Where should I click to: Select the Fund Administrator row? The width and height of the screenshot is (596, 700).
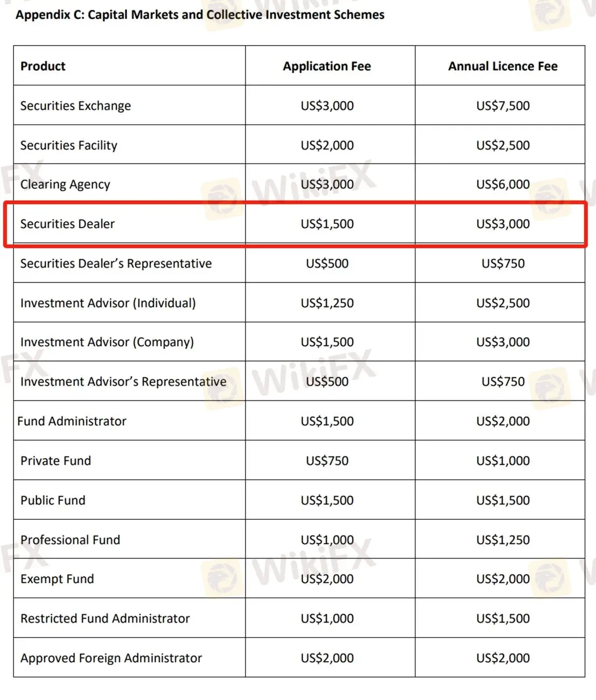299,421
